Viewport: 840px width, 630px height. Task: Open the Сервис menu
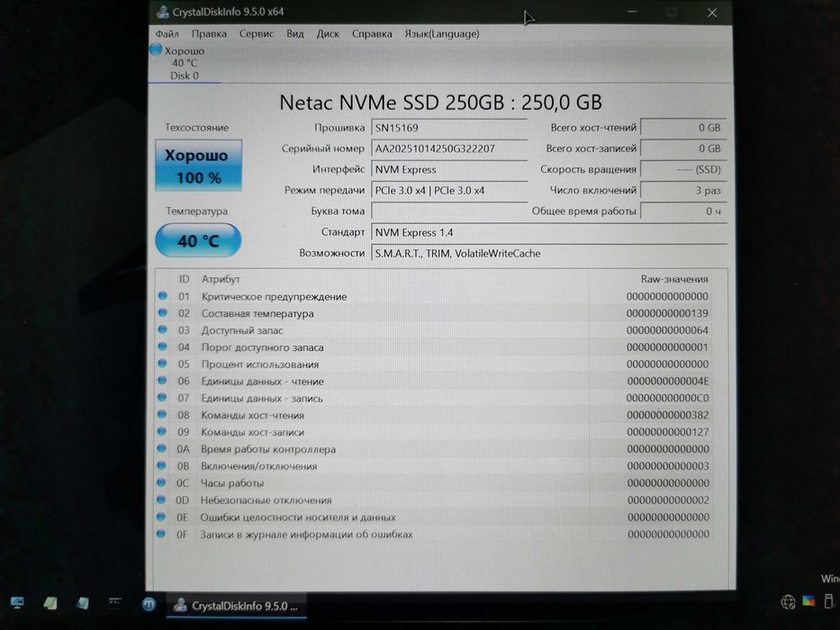(x=256, y=34)
